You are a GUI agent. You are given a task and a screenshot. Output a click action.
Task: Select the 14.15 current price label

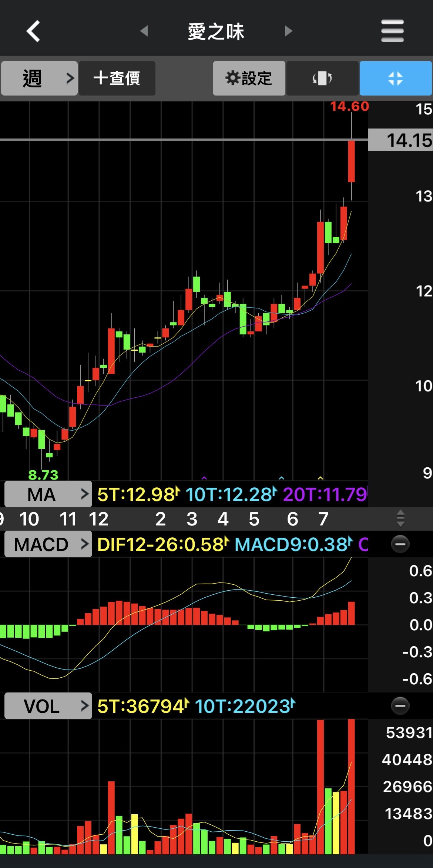point(400,140)
